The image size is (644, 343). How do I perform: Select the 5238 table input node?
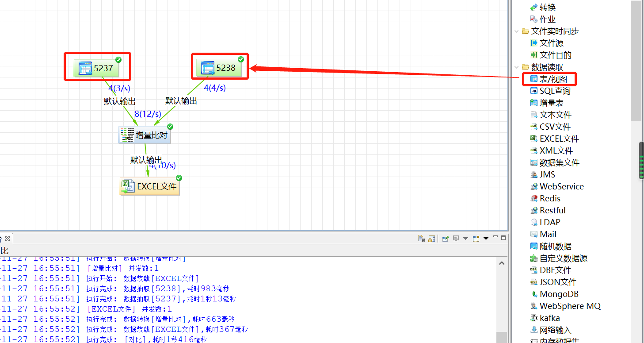[x=220, y=68]
